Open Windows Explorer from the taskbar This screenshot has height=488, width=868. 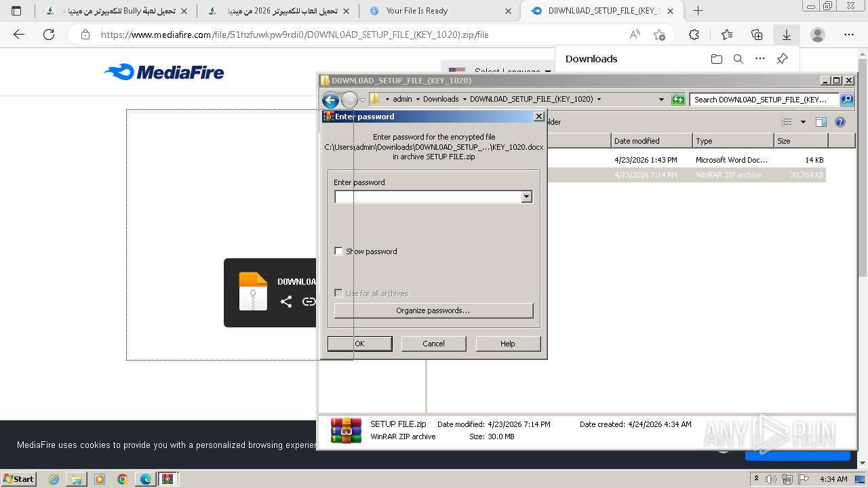click(77, 479)
